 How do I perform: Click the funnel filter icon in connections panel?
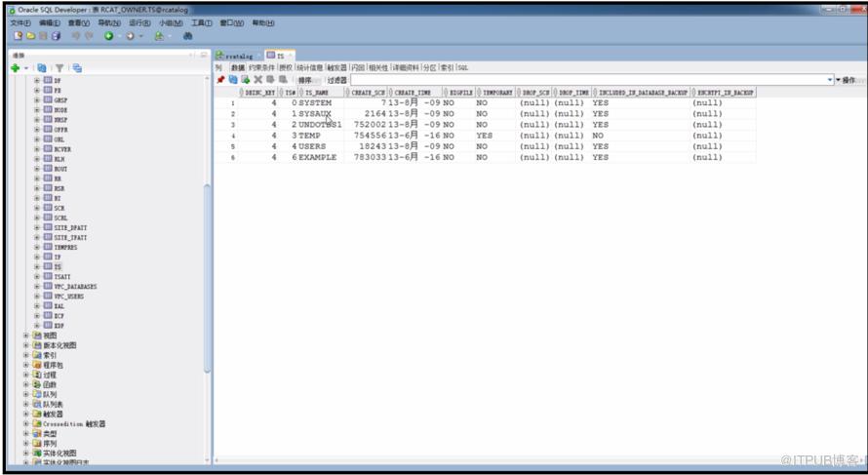pos(59,68)
